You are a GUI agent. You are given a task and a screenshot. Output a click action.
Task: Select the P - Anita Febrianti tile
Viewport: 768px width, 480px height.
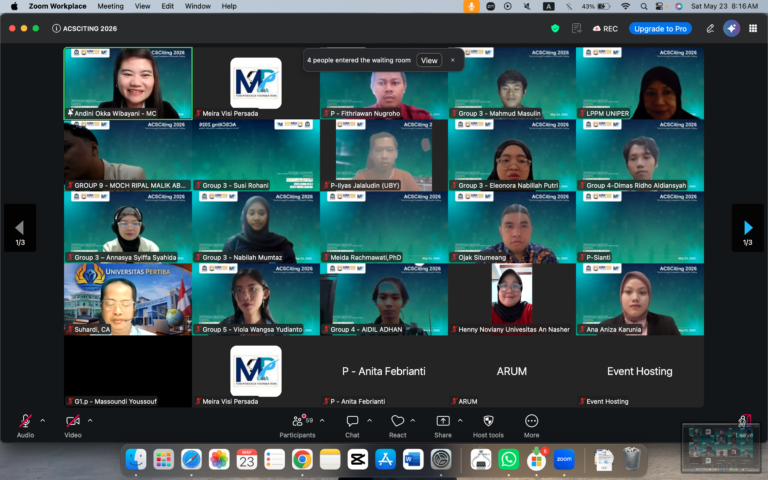point(384,371)
